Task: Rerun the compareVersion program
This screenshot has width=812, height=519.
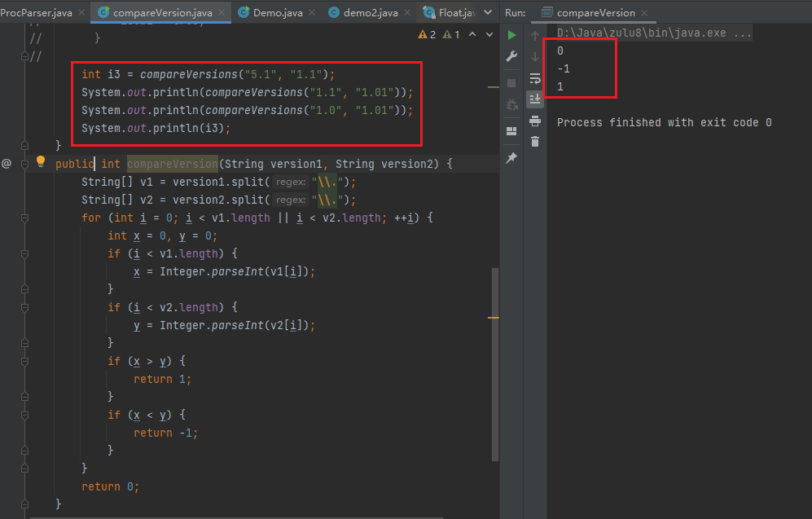Action: pos(512,35)
